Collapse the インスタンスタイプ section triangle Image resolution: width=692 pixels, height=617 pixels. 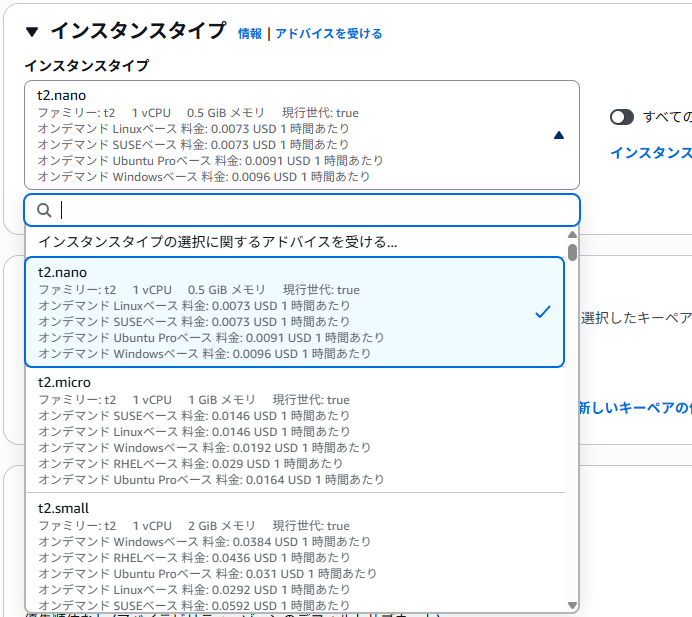[x=32, y=32]
